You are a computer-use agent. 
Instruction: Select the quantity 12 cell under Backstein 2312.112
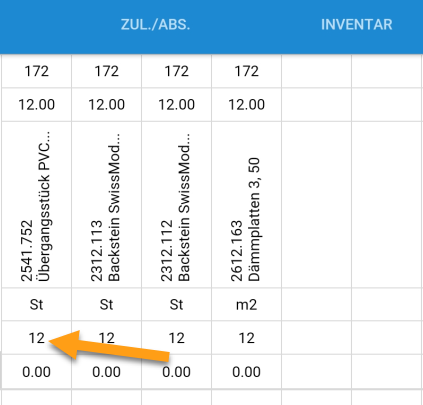[176, 338]
